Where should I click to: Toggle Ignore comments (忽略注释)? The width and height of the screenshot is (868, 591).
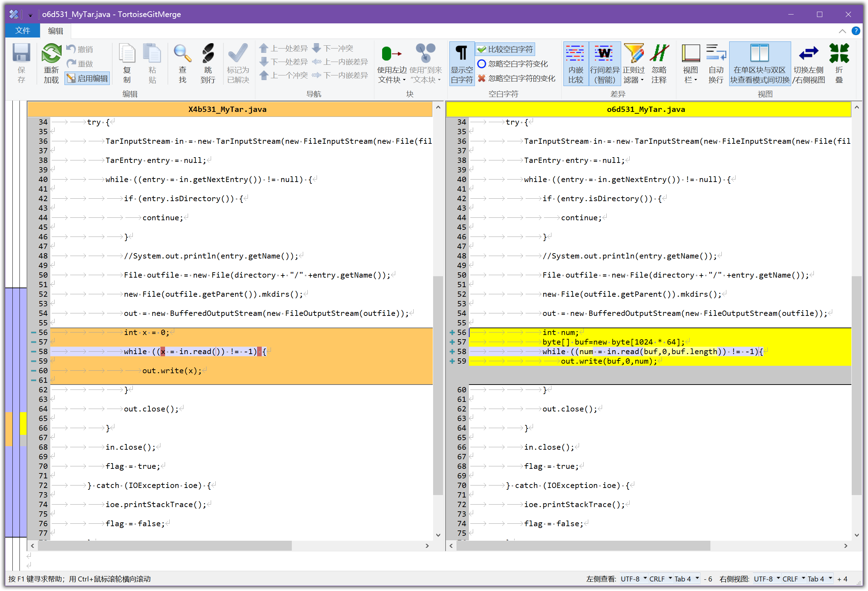(x=659, y=63)
